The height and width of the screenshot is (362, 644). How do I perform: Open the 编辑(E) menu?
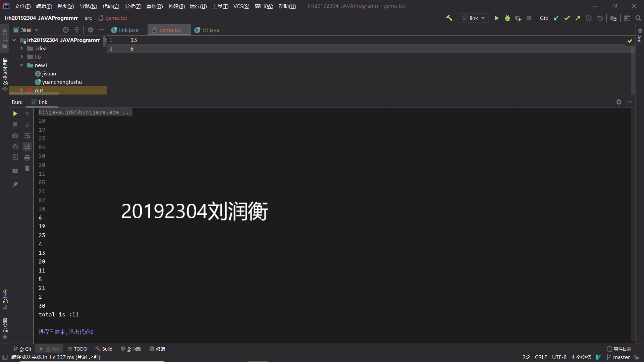click(x=44, y=6)
